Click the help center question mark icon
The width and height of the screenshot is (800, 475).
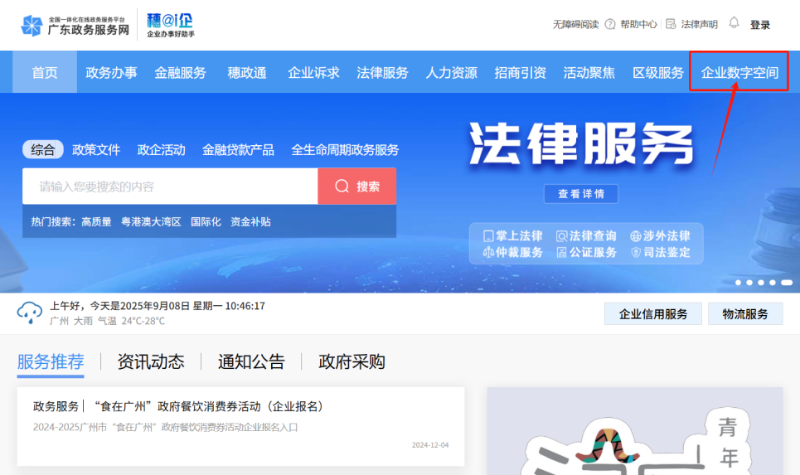pyautogui.click(x=610, y=24)
